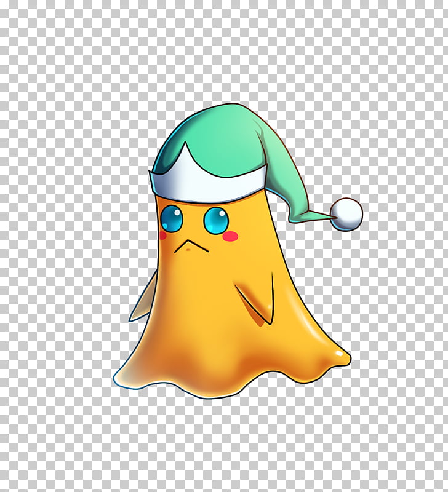The height and width of the screenshot is (492, 448).
Task: Click the character's right blue eye
Action: (215, 220)
